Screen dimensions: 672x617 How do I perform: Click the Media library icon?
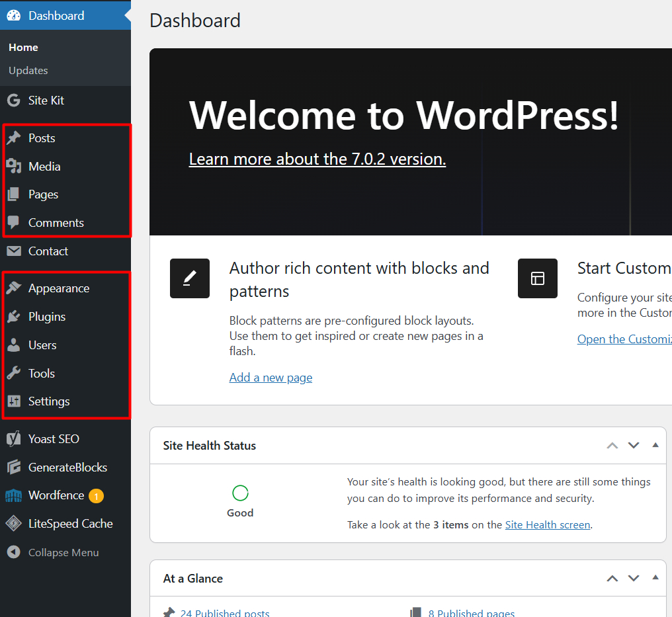pos(14,166)
